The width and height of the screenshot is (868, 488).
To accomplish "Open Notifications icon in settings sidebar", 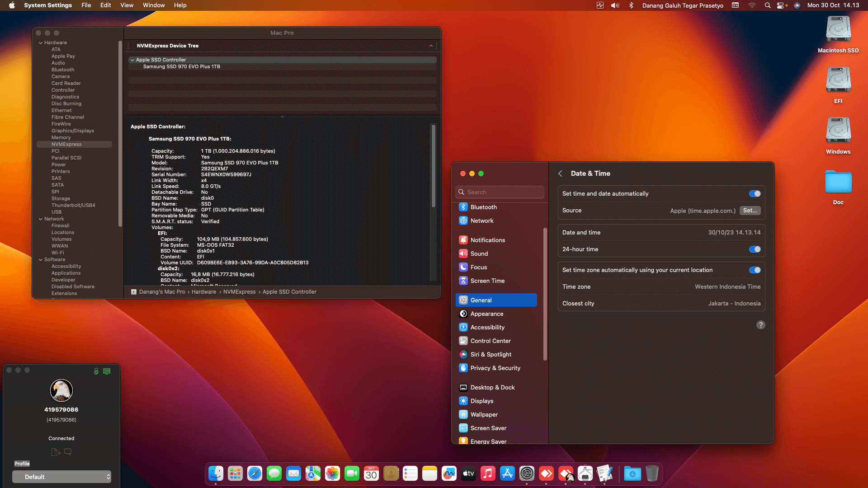I will click(x=463, y=240).
